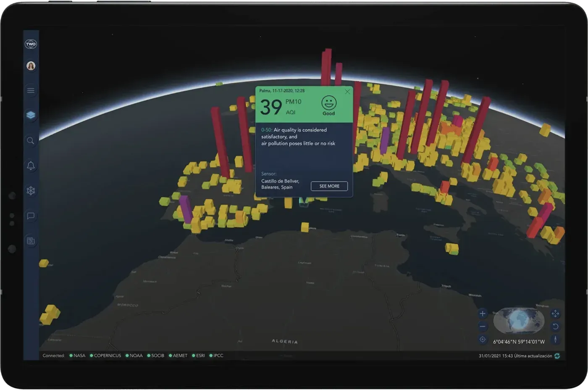Click the AEMET connected source
Screen dimensions: 588x390
coord(178,356)
